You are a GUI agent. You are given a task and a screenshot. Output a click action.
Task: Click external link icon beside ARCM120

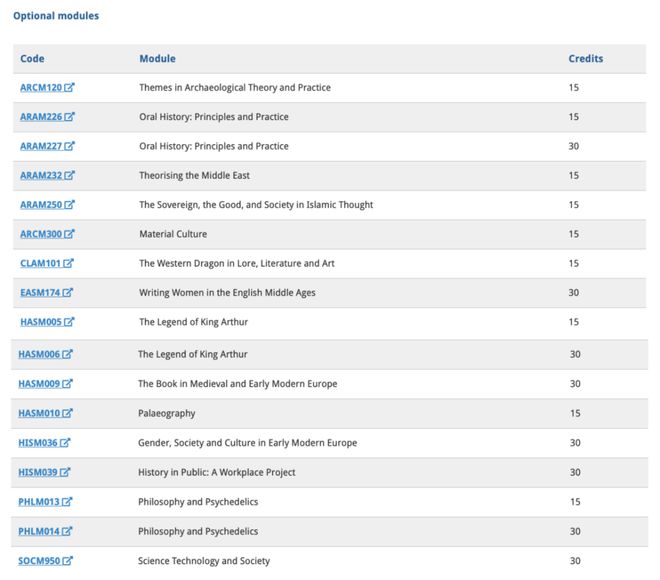(x=70, y=88)
